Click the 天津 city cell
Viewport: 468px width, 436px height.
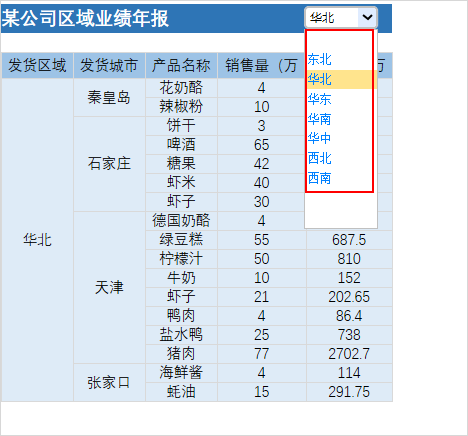coord(109,287)
